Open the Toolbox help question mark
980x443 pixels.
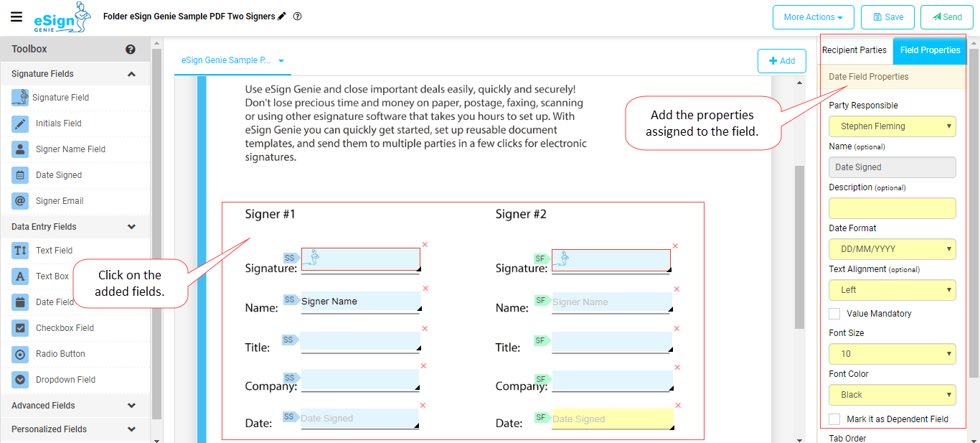pyautogui.click(x=131, y=50)
